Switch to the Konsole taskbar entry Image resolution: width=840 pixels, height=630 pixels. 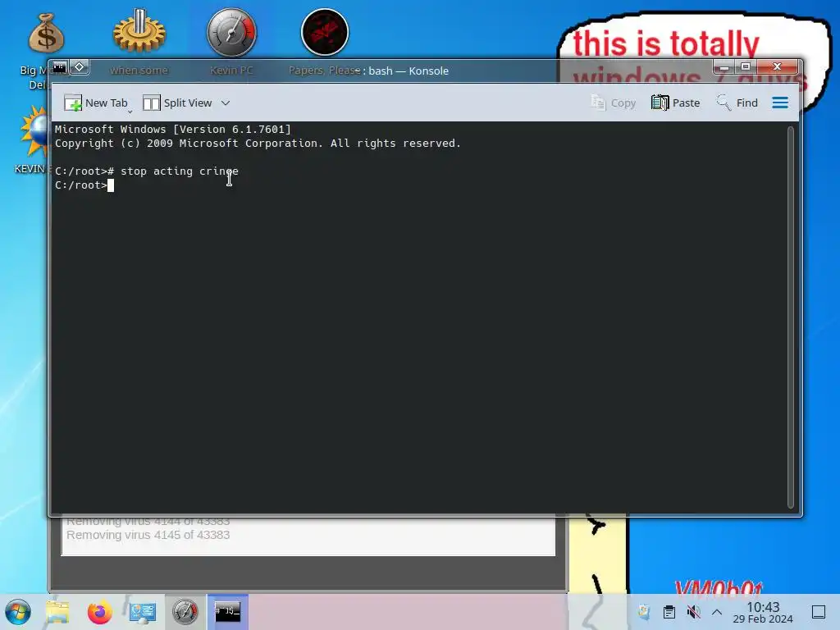click(228, 612)
